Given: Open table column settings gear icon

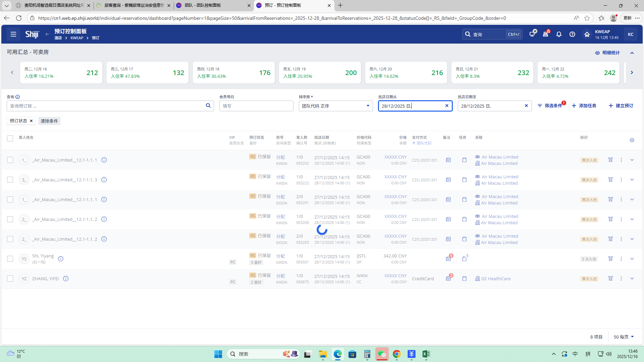Looking at the screenshot, I should [x=632, y=140].
